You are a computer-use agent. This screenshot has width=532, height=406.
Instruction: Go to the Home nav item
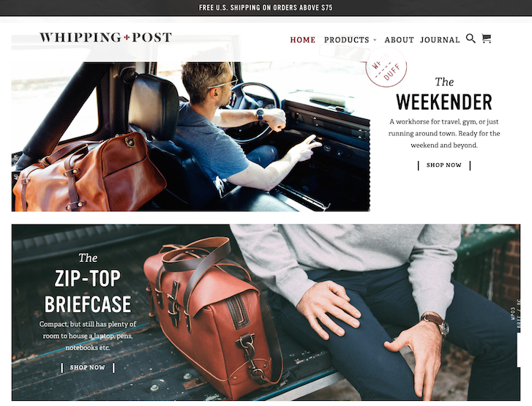(x=303, y=40)
